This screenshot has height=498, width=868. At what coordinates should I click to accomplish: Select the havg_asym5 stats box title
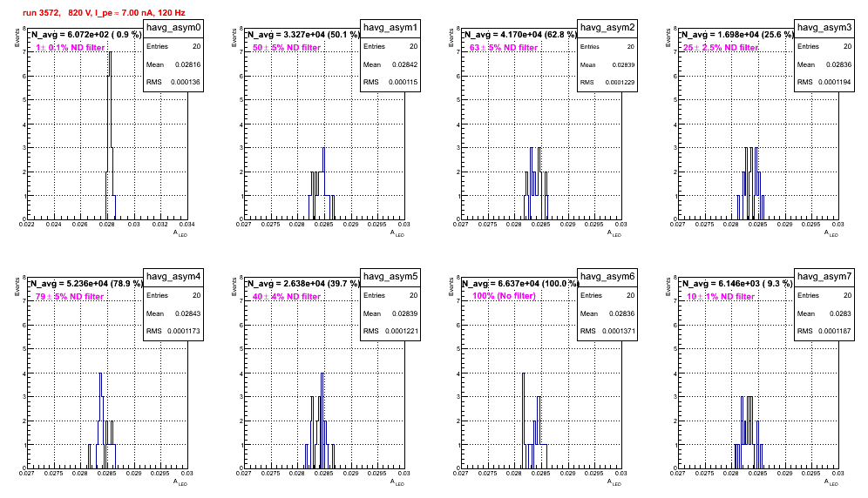pyautogui.click(x=390, y=277)
